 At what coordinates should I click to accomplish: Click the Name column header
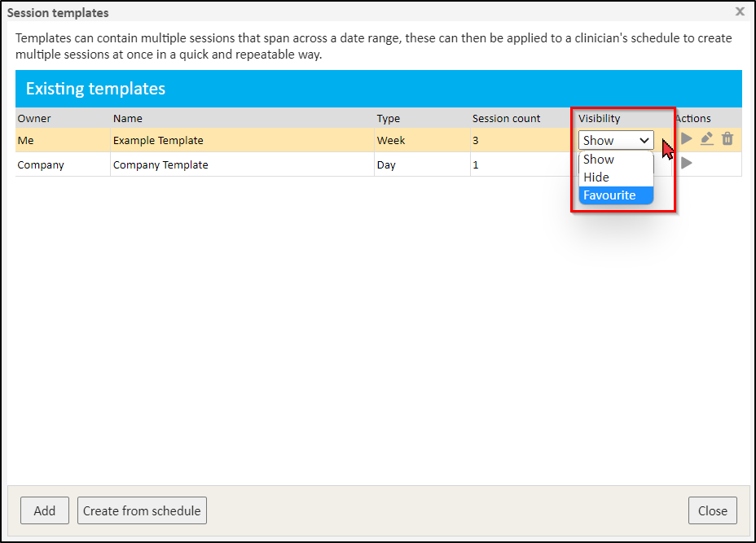tap(128, 119)
